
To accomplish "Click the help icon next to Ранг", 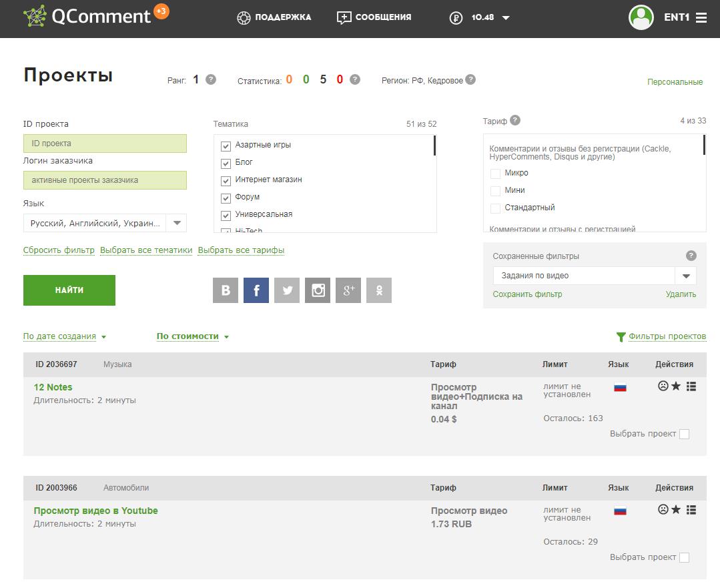I will tap(211, 79).
